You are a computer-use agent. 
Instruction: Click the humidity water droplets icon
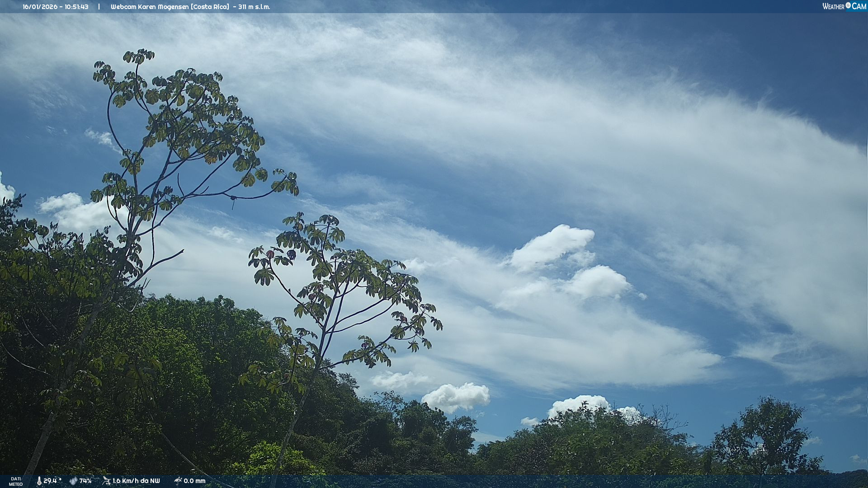click(73, 481)
